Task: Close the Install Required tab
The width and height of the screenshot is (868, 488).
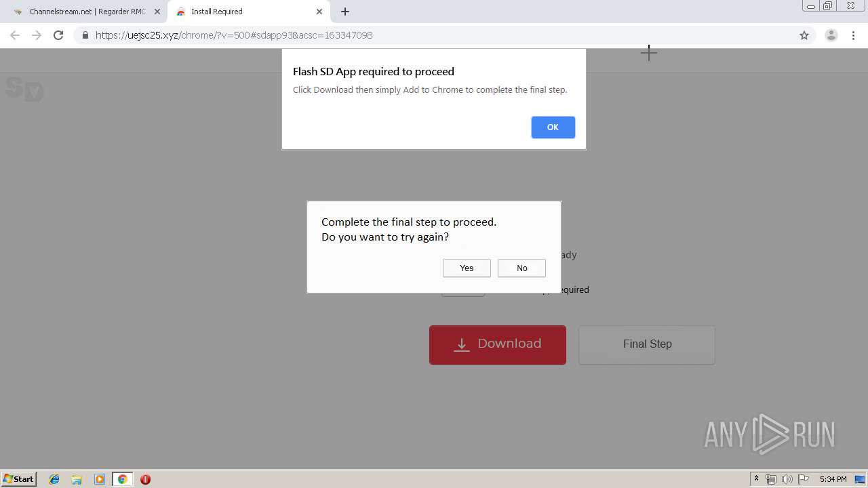Action: (x=319, y=12)
